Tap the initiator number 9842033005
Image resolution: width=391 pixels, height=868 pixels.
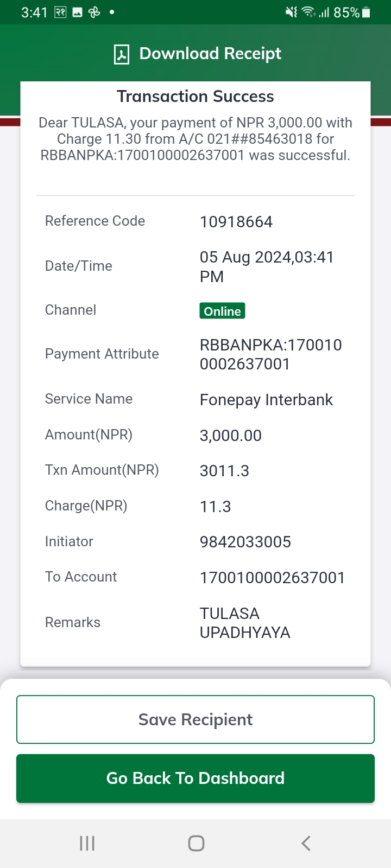pos(245,542)
